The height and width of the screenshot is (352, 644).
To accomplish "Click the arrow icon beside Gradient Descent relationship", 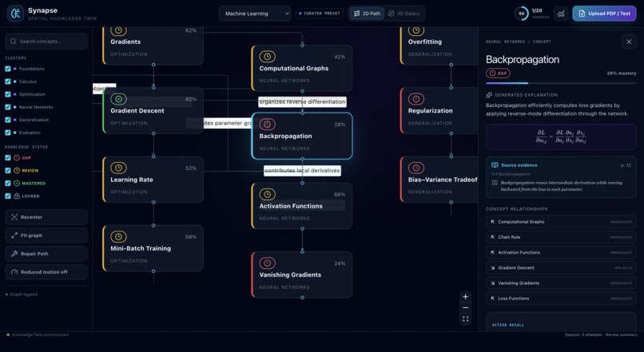I will 492,268.
